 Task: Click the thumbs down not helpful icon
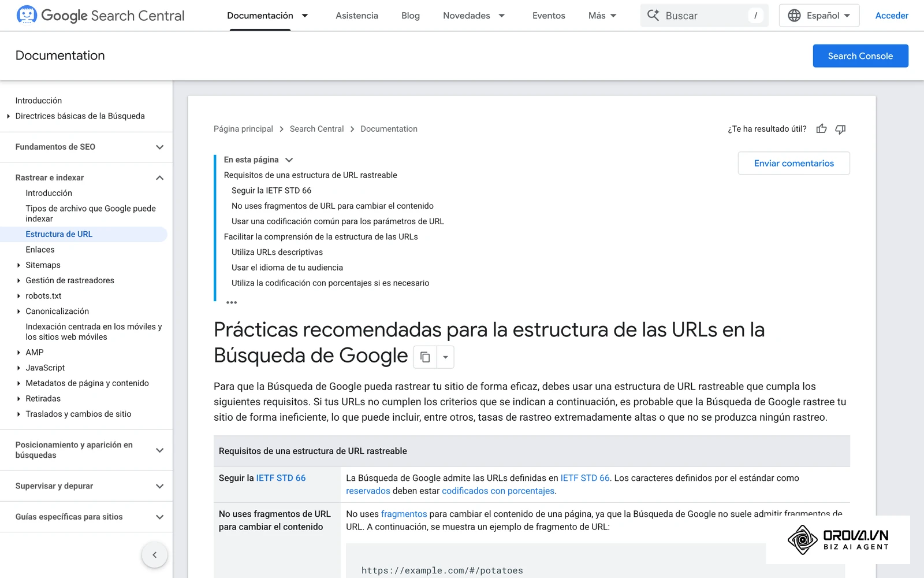coord(840,129)
